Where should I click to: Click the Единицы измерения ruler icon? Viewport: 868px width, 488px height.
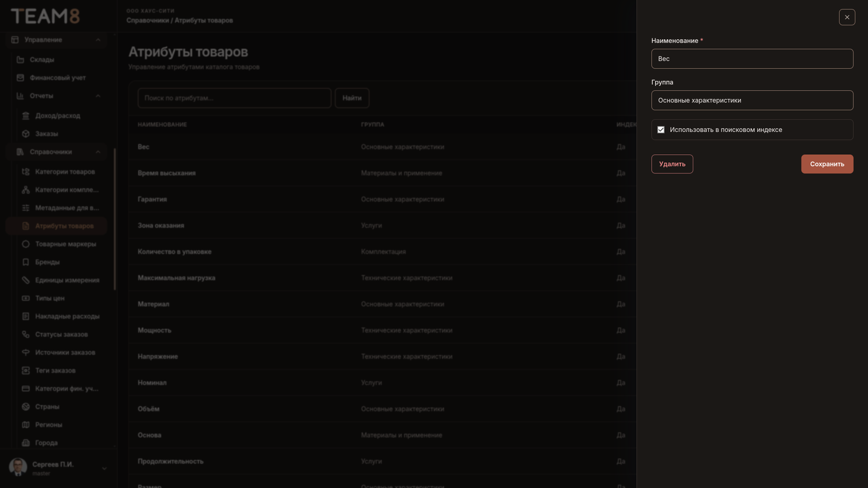[25, 280]
